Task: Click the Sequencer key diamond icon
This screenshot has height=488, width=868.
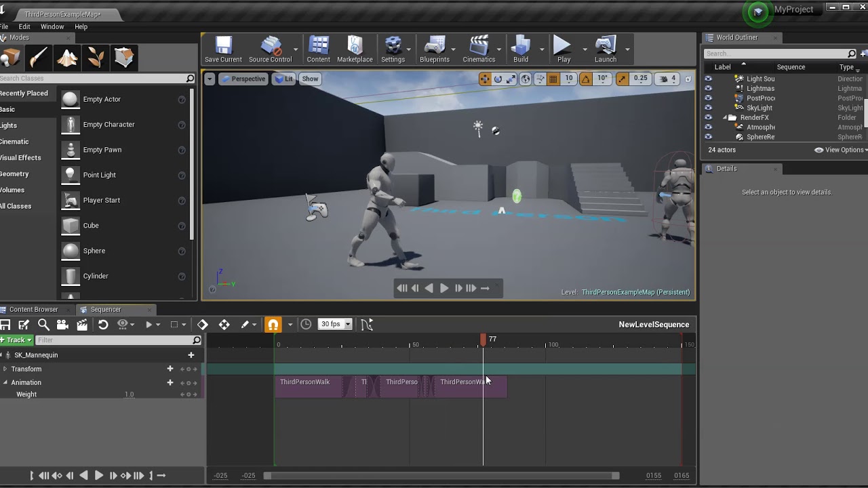Action: tap(203, 325)
